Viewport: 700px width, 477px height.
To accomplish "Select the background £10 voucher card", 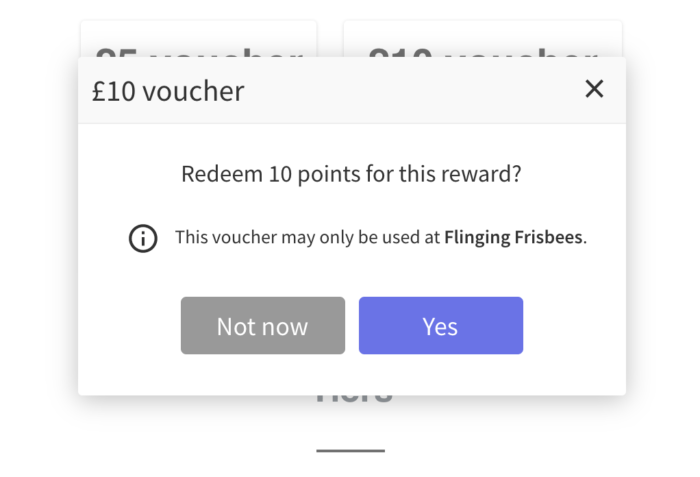I will tap(483, 39).
